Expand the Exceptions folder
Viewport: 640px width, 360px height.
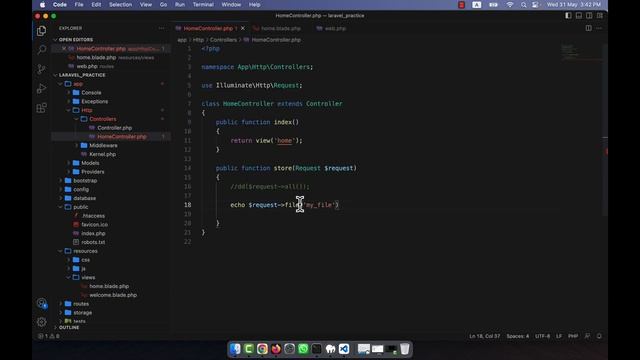pos(94,101)
